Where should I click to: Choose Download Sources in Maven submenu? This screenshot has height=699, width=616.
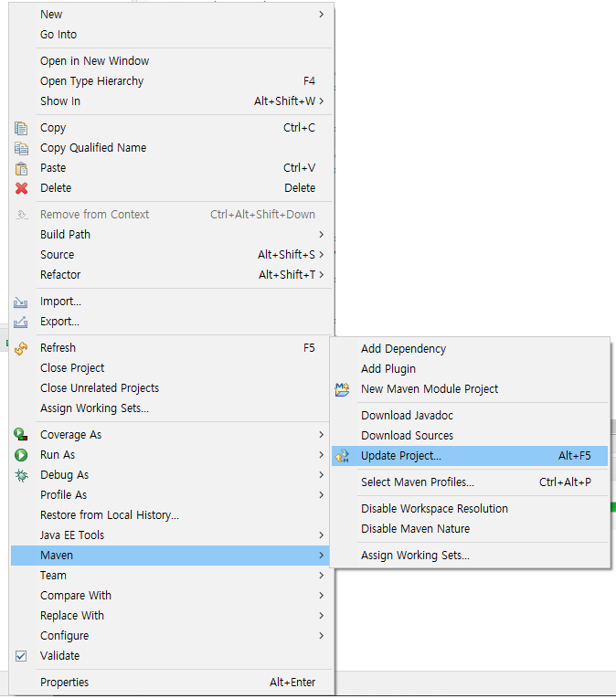407,436
